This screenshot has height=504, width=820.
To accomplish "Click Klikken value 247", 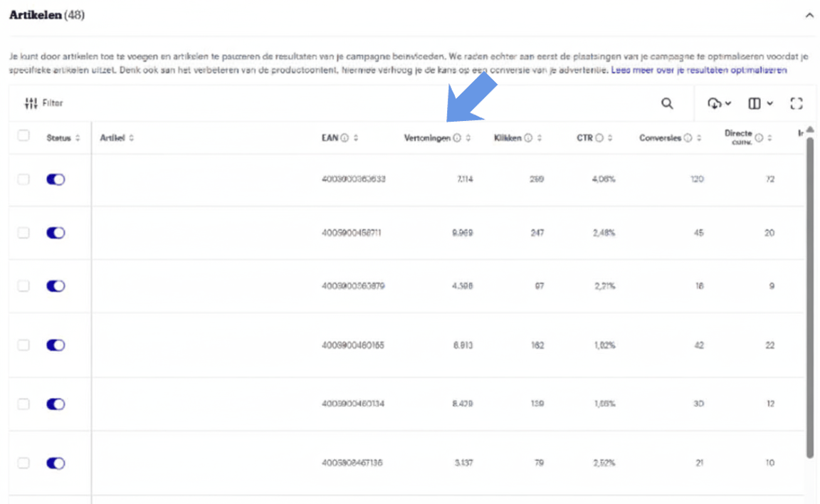I will coord(537,233).
